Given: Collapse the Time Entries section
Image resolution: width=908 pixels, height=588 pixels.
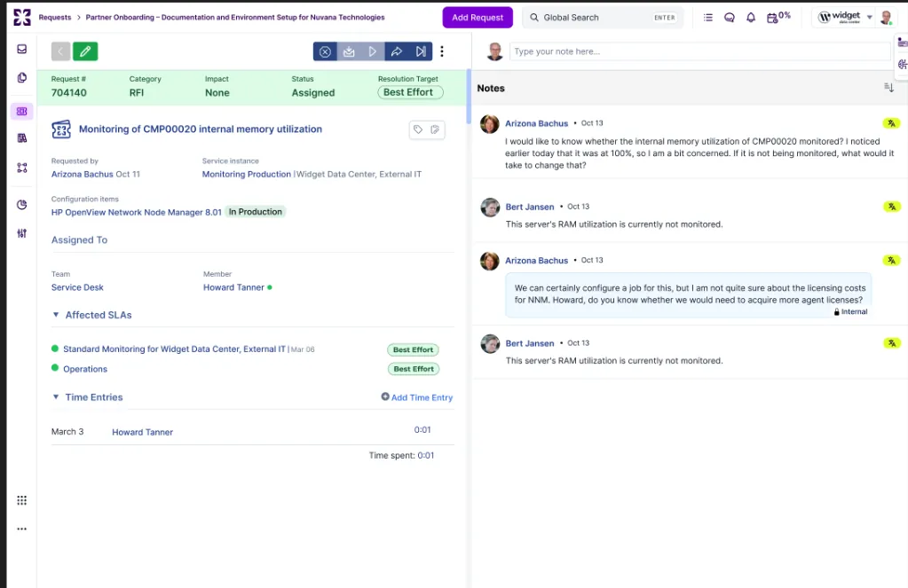Looking at the screenshot, I should pyautogui.click(x=56, y=397).
